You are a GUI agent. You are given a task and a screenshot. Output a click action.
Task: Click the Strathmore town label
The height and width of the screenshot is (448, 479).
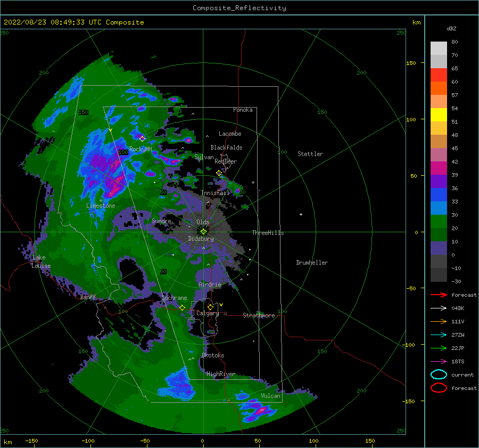click(x=259, y=315)
